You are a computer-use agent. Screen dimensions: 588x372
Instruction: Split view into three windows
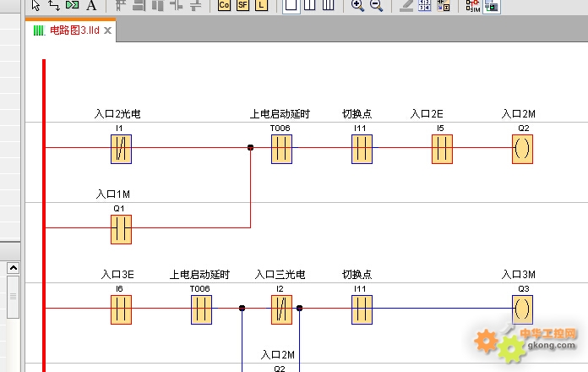328,5
